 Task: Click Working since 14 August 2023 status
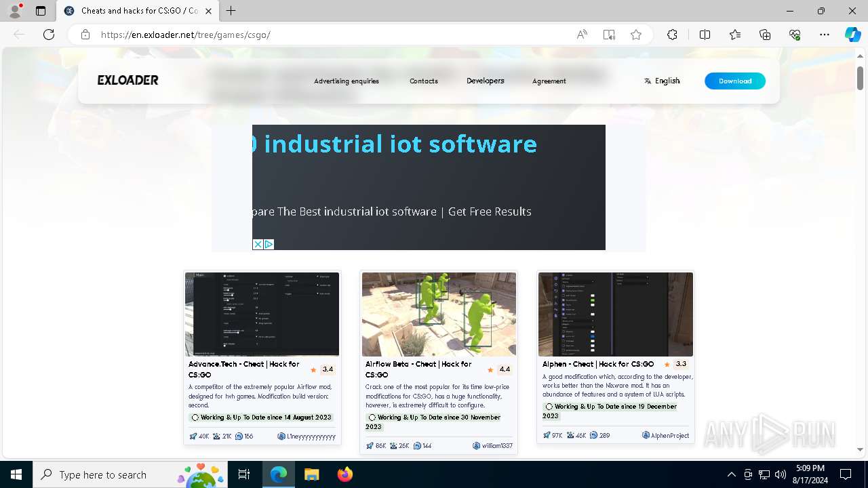click(262, 418)
